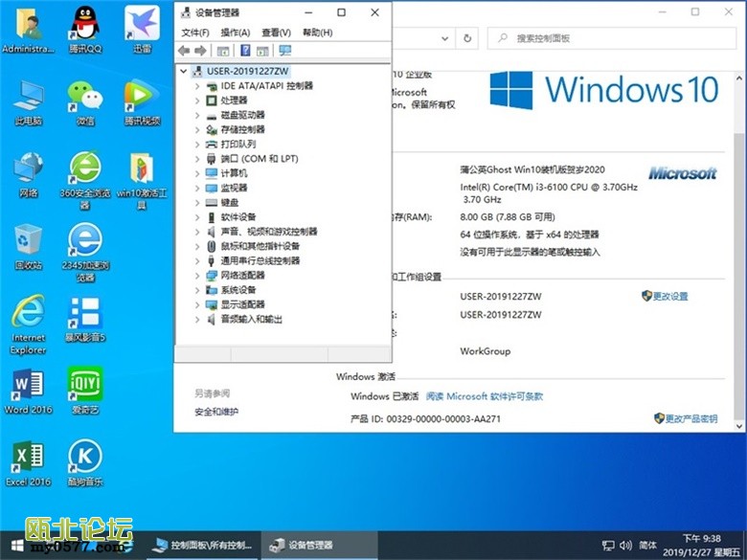Open the 操作(A) menu
Image resolution: width=747 pixels, height=560 pixels.
(x=236, y=33)
